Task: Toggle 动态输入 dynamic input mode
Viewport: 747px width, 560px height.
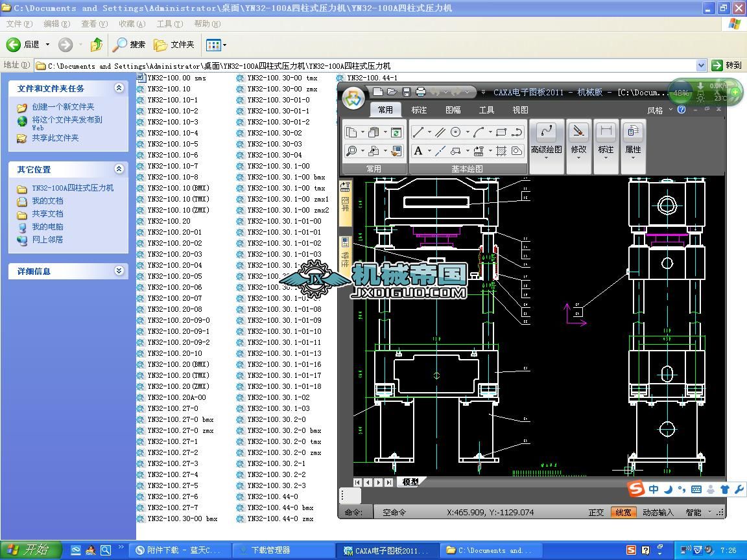Action: [658, 512]
